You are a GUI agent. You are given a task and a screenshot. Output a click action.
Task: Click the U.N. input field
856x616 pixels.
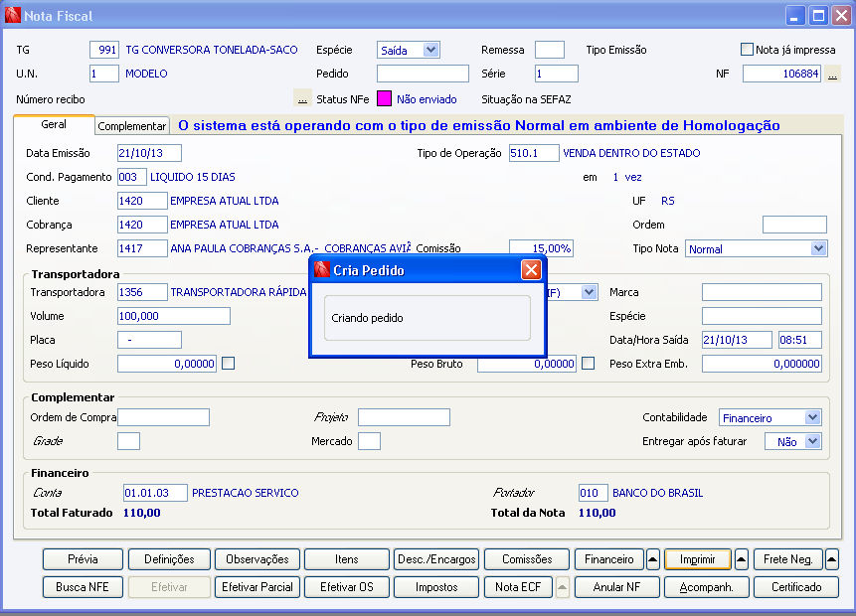(104, 74)
